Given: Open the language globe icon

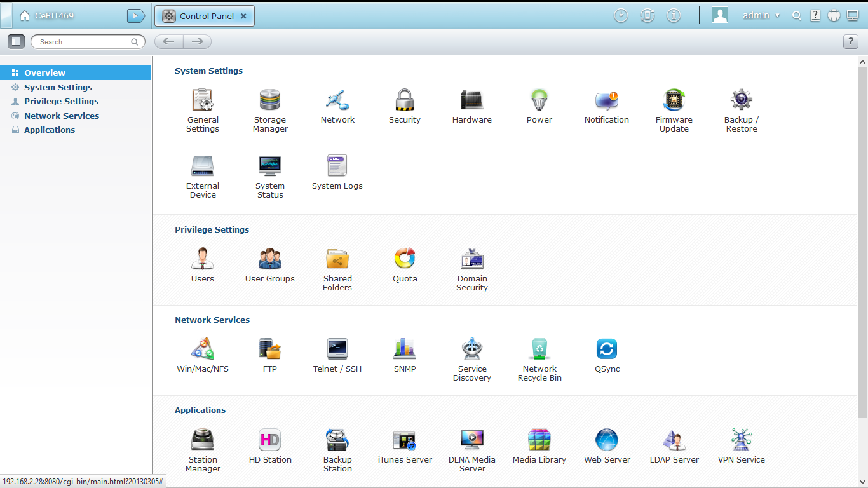Looking at the screenshot, I should point(834,16).
